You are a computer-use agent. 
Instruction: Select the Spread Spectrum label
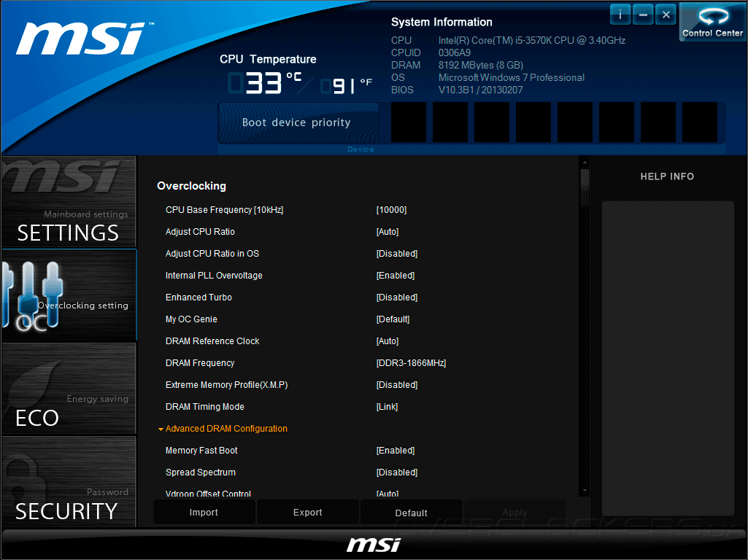coord(201,472)
